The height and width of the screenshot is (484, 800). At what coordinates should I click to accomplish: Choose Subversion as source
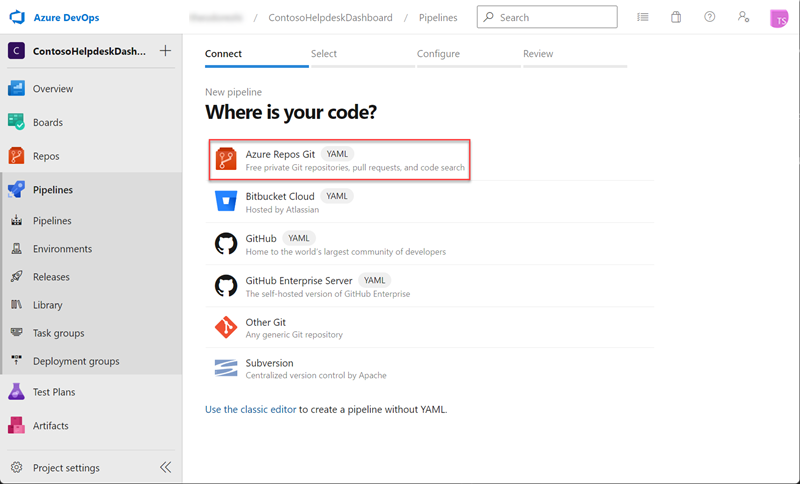[x=430, y=369]
